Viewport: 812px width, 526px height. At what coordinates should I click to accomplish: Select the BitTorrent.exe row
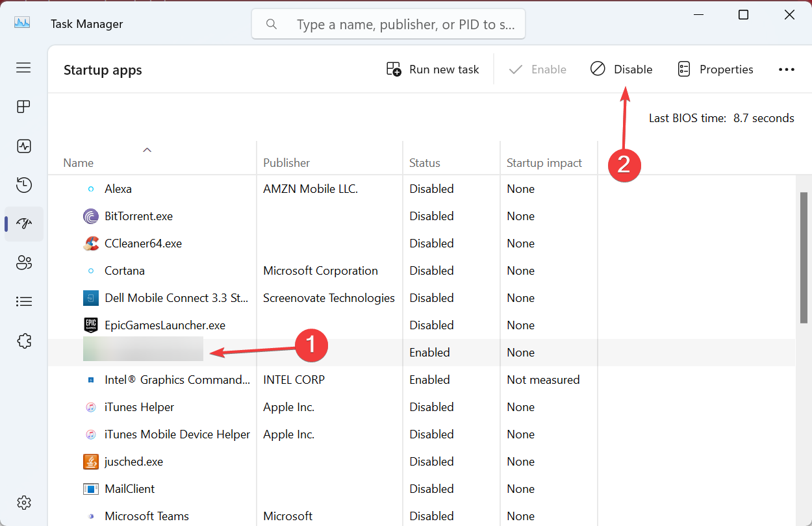422,216
